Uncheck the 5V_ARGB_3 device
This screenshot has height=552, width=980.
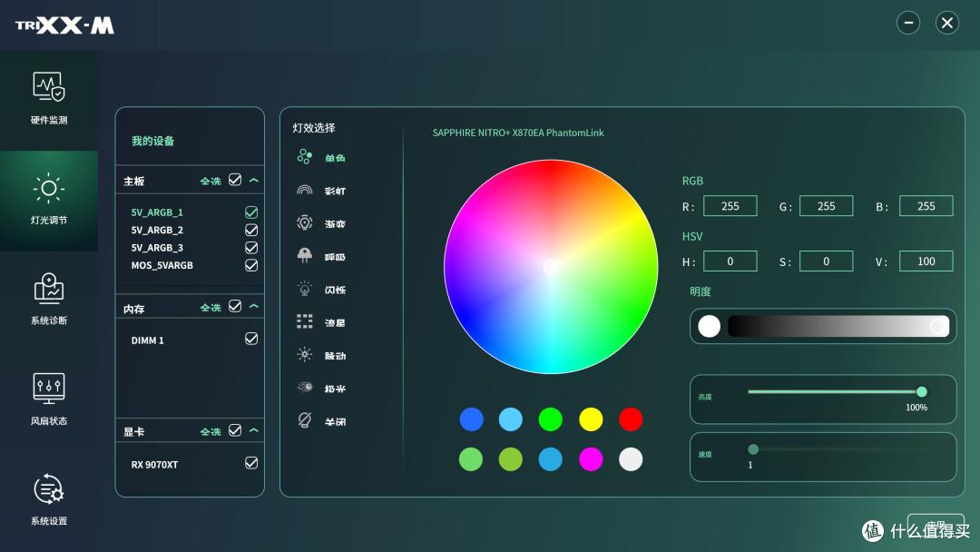[251, 248]
